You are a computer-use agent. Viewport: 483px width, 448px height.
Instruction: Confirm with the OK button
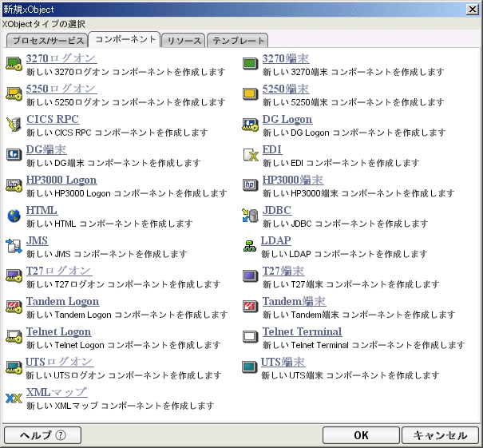(361, 435)
